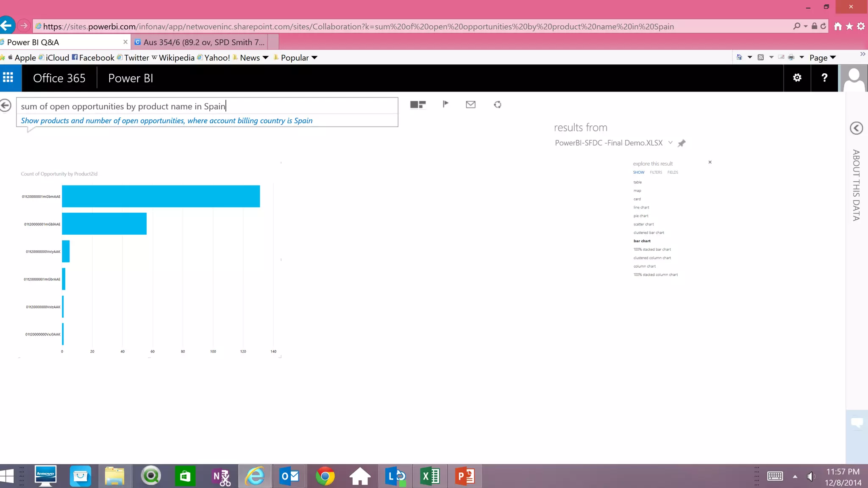Select the scatter chart option
868x488 pixels.
click(643, 225)
